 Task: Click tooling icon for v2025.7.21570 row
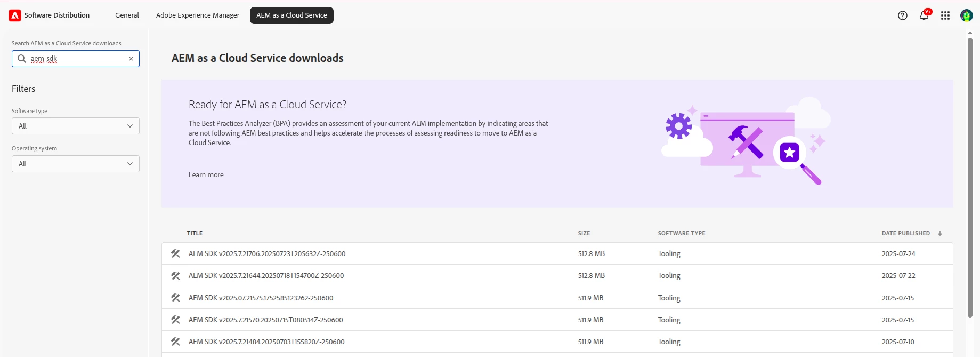[x=175, y=320]
